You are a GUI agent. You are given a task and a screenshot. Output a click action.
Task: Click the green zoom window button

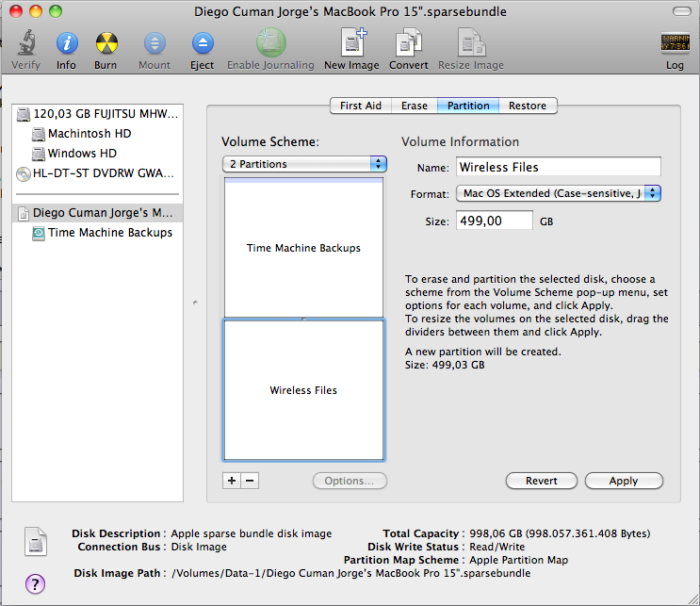56,11
